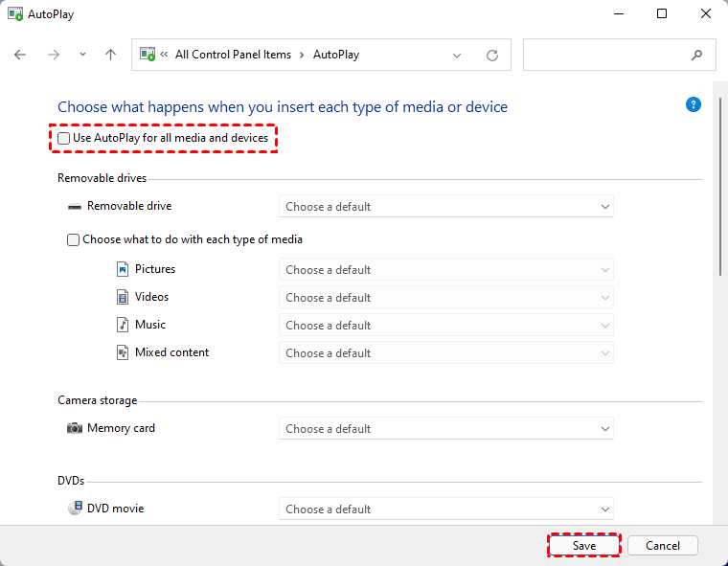Expand the breadcrumb chevron after All Control Panel Items

302,55
